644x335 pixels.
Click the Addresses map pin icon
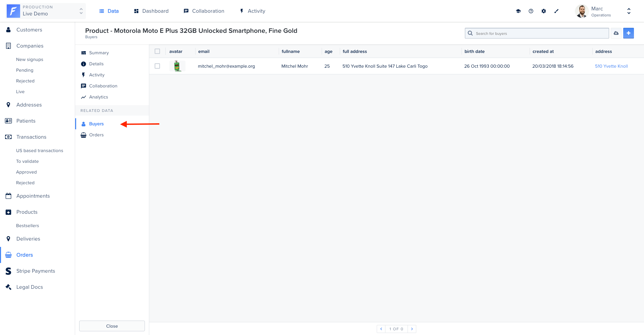pyautogui.click(x=8, y=105)
